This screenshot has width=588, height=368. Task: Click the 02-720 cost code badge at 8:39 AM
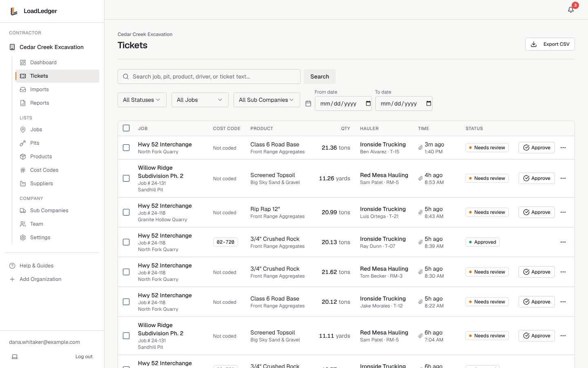(225, 242)
